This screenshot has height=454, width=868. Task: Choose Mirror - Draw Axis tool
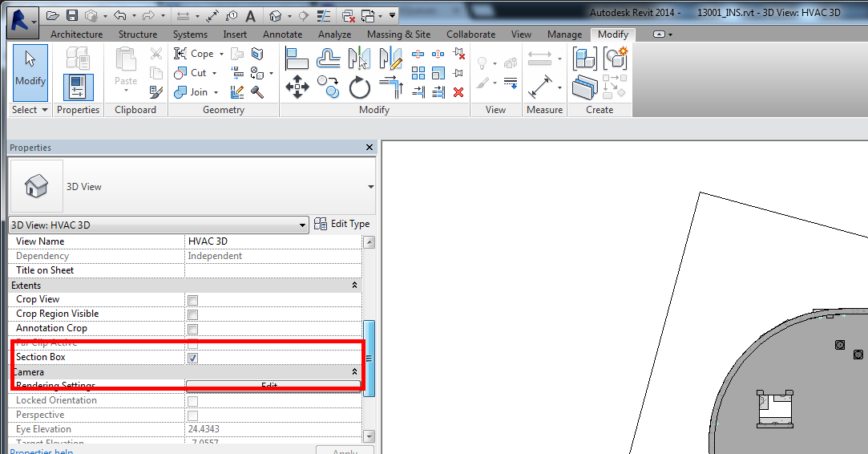pos(391,58)
